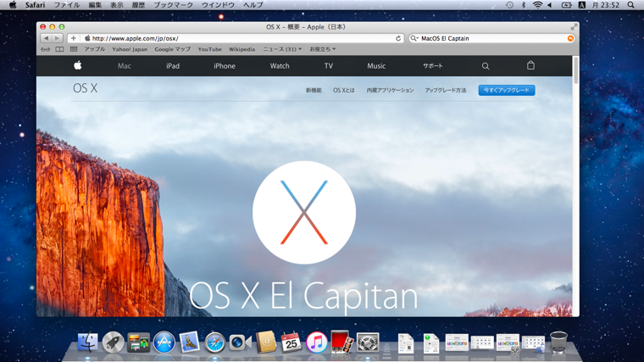Open search engine dropdown magnifier in the search field

[x=414, y=38]
